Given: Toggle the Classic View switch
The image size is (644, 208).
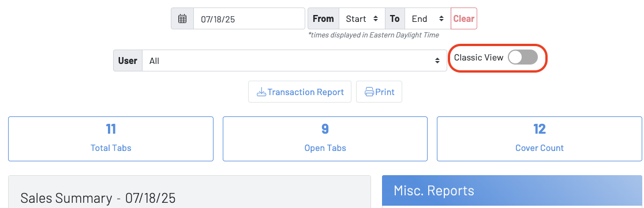Looking at the screenshot, I should coord(522,58).
